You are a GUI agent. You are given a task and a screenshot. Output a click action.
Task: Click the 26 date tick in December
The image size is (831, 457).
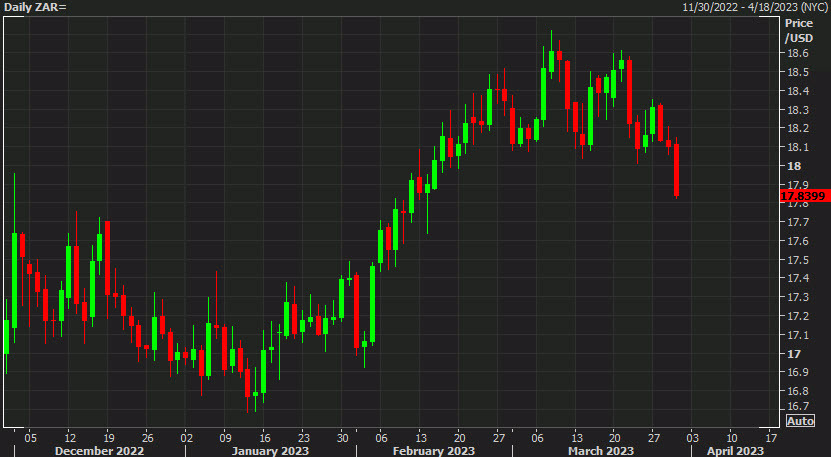click(147, 438)
